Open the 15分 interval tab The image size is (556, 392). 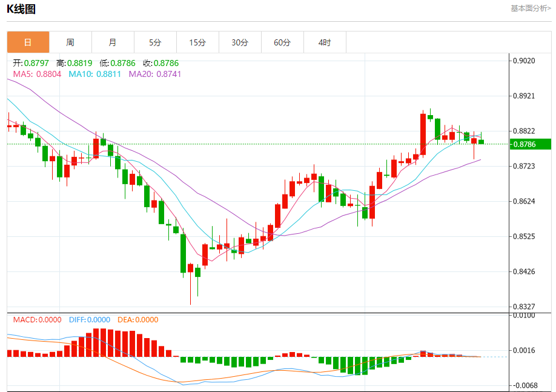[197, 42]
